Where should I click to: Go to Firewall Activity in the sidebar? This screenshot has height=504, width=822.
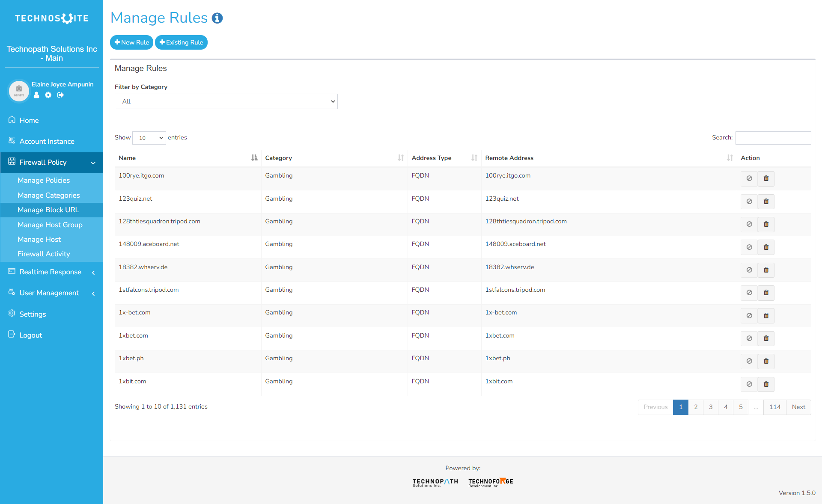click(44, 254)
